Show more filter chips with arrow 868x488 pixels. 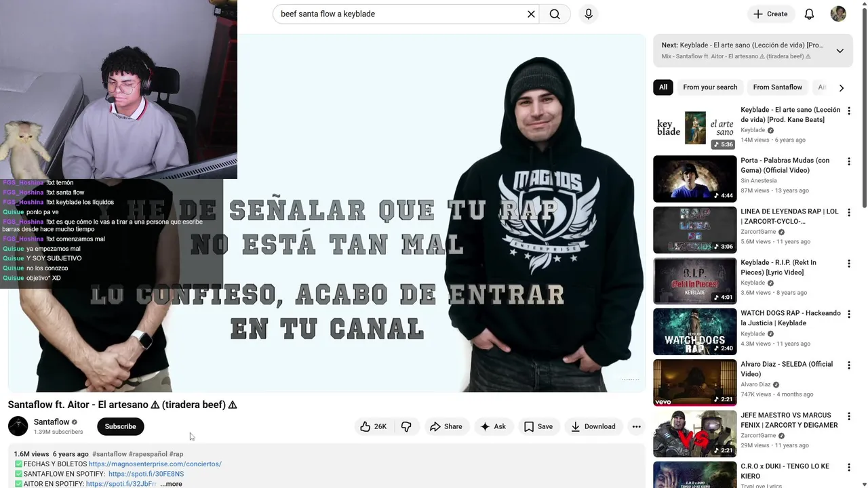pos(841,87)
